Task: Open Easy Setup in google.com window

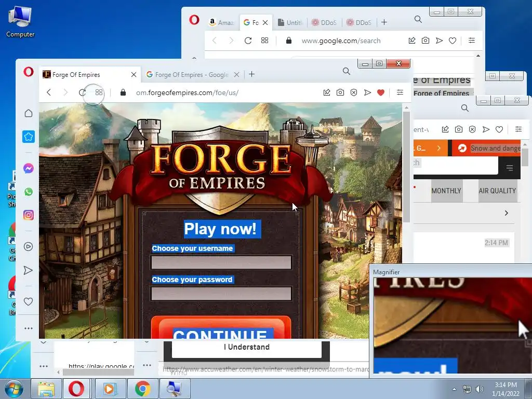Action: [x=472, y=41]
